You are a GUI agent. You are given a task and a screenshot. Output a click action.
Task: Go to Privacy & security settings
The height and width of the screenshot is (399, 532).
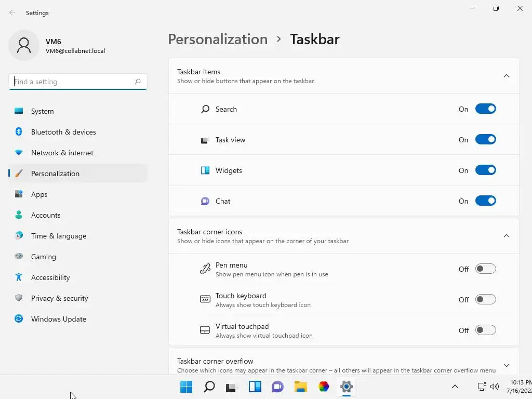click(78, 298)
